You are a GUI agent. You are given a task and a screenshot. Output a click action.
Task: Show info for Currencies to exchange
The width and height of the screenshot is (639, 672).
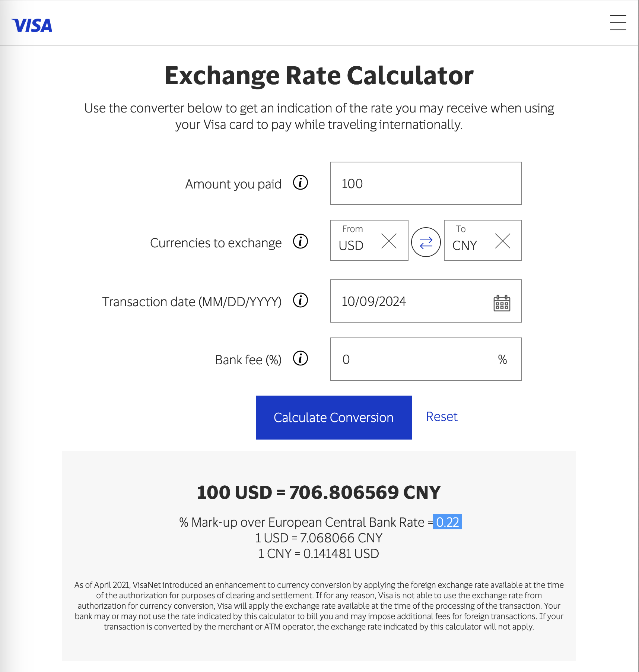[300, 241]
